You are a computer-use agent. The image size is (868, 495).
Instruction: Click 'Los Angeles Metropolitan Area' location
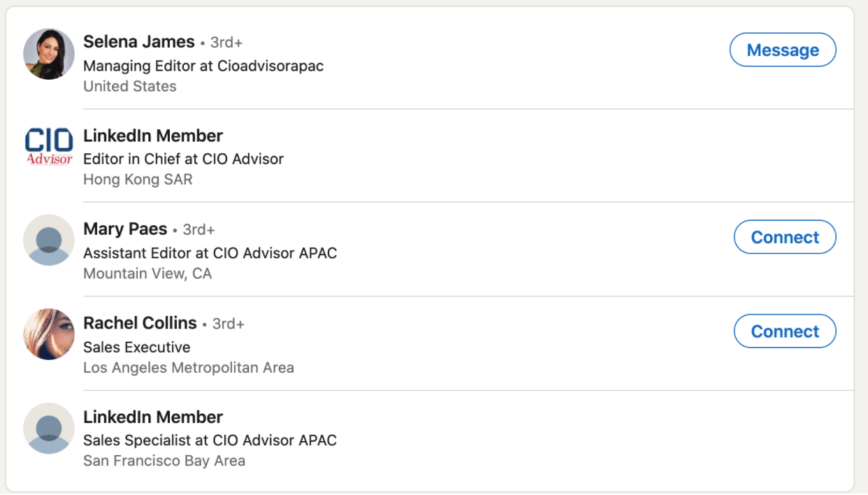189,367
